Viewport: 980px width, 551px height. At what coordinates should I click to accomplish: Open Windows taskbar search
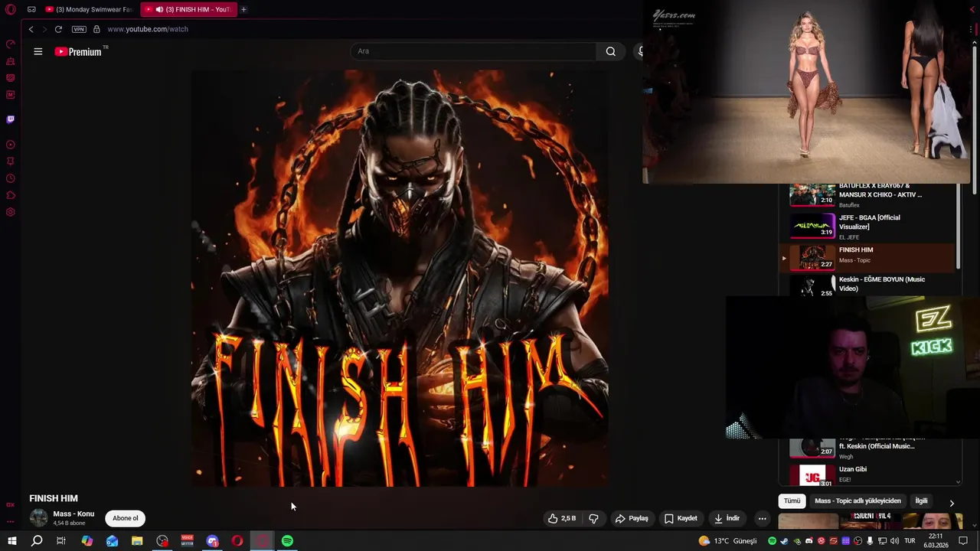(36, 541)
